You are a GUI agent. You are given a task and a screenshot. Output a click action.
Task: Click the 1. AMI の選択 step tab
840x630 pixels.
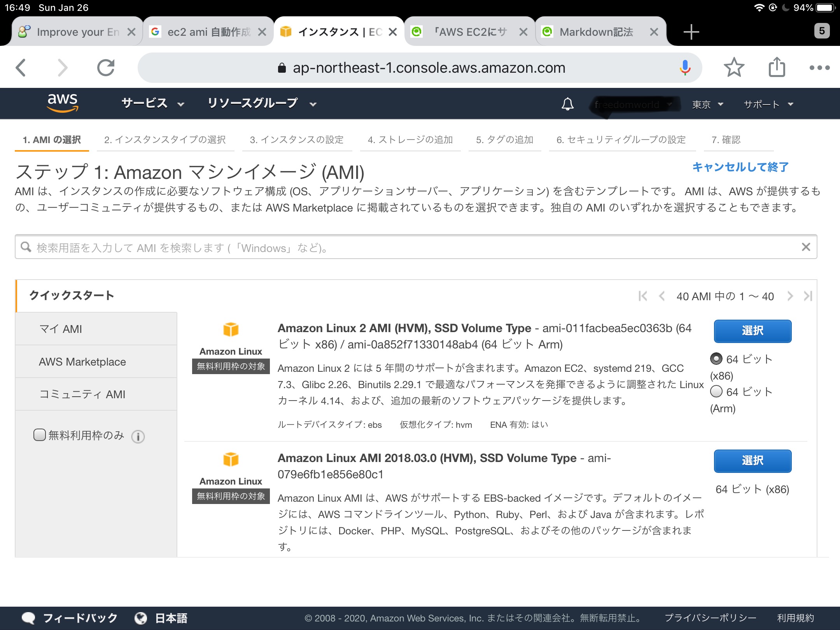coord(52,140)
